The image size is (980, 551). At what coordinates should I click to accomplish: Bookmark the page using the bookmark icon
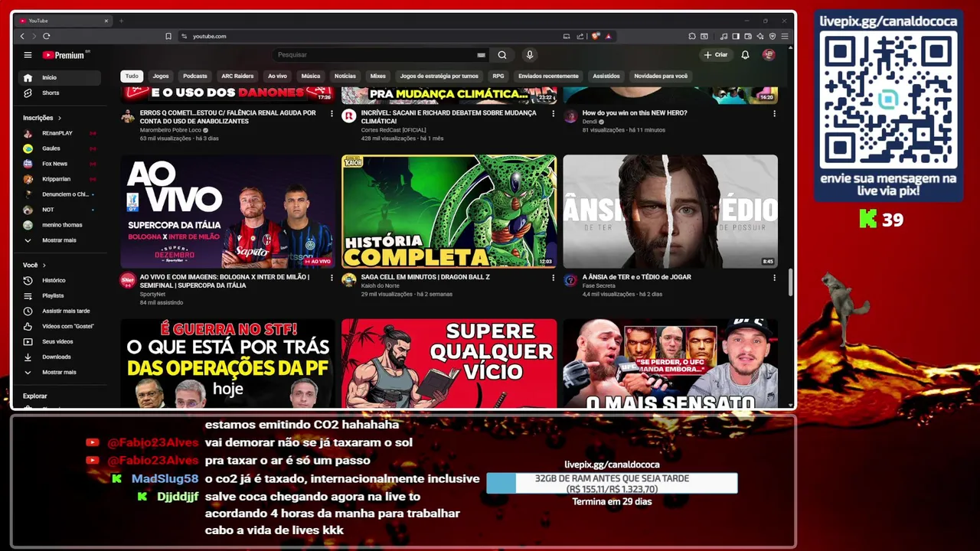(168, 36)
